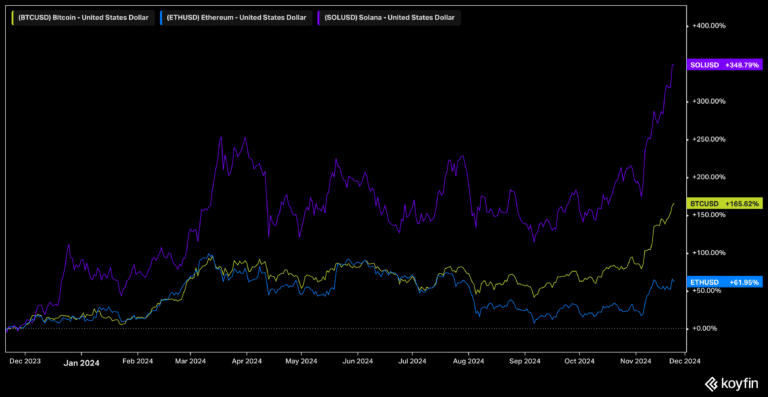Click the Jul 2024 date label

(412, 361)
